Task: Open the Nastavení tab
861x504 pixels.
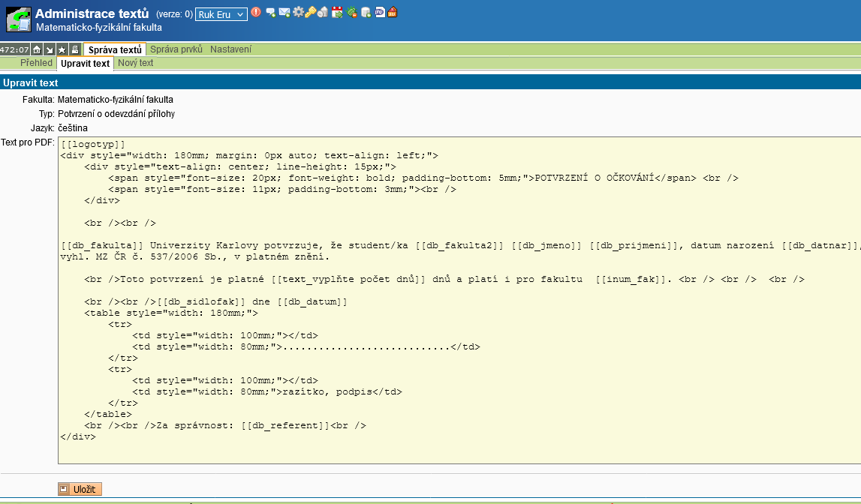Action: (230, 49)
